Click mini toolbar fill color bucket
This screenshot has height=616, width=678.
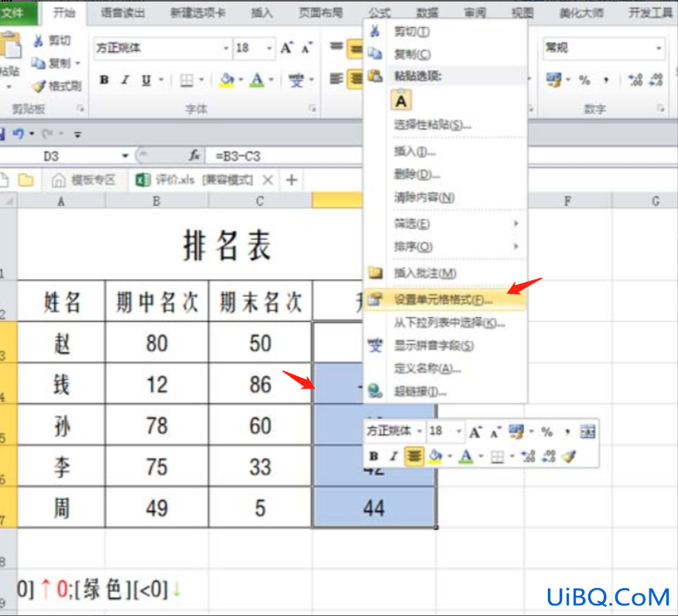click(x=436, y=456)
